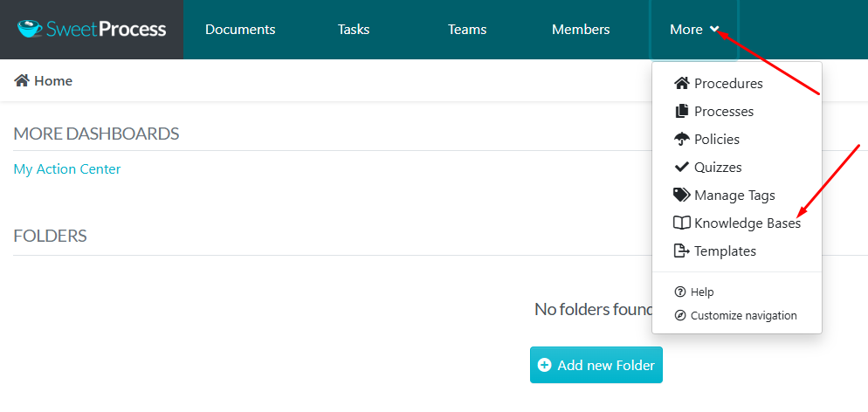Click the Knowledge Bases open book icon
The width and height of the screenshot is (868, 412).
(x=681, y=223)
